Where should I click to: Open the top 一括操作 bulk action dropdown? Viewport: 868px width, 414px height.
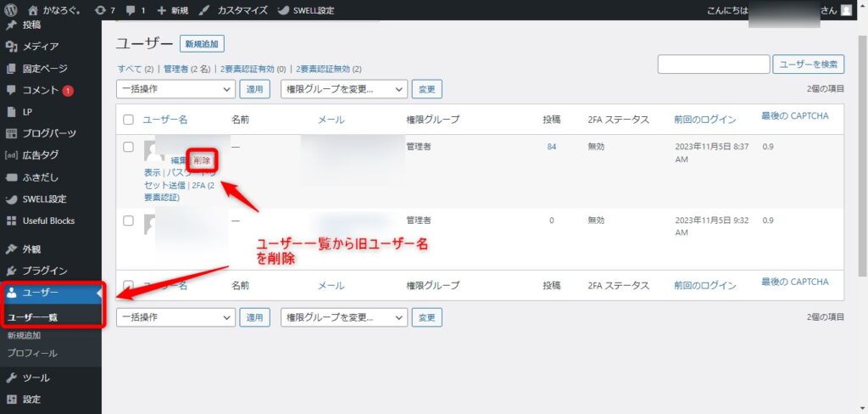(x=175, y=89)
